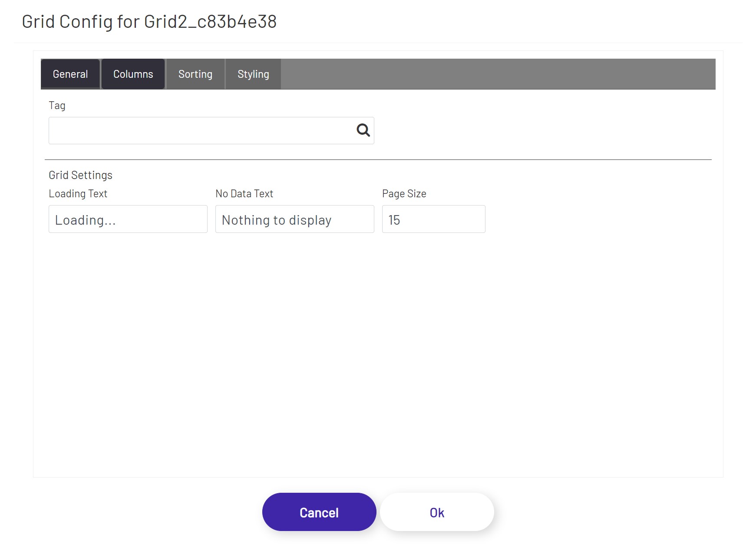Click the Loading Text label
756x551 pixels.
point(78,193)
